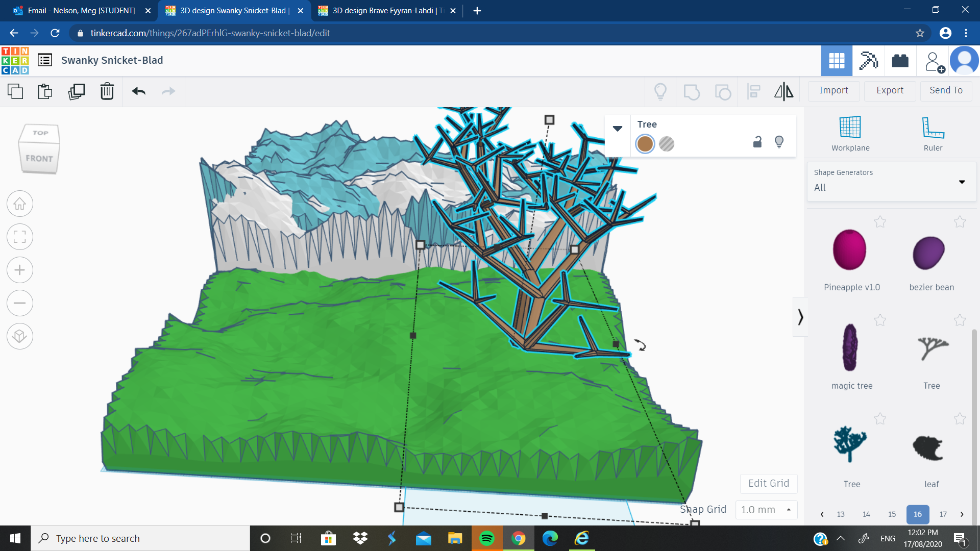This screenshot has height=551, width=980.
Task: Click the Undo arrow
Action: (138, 91)
